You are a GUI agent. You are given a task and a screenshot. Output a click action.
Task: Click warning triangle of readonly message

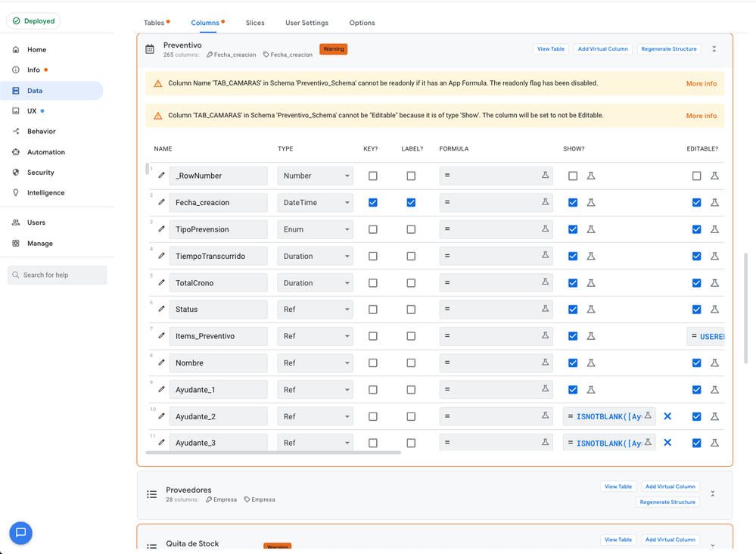pyautogui.click(x=157, y=84)
